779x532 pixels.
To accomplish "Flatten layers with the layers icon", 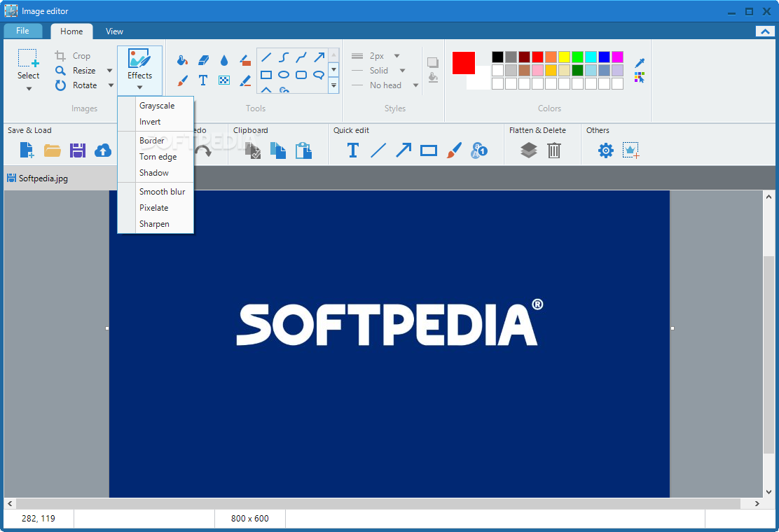I will click(x=529, y=150).
